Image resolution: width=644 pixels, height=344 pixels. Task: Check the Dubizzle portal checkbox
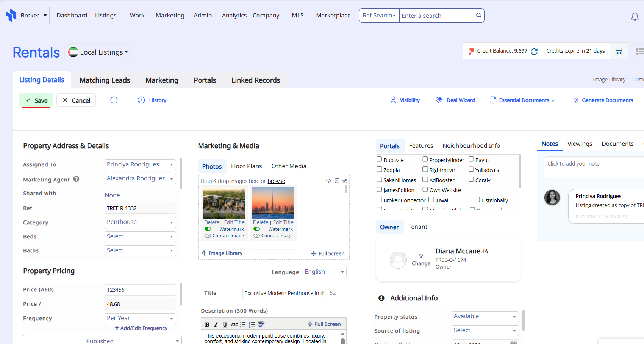[379, 159]
